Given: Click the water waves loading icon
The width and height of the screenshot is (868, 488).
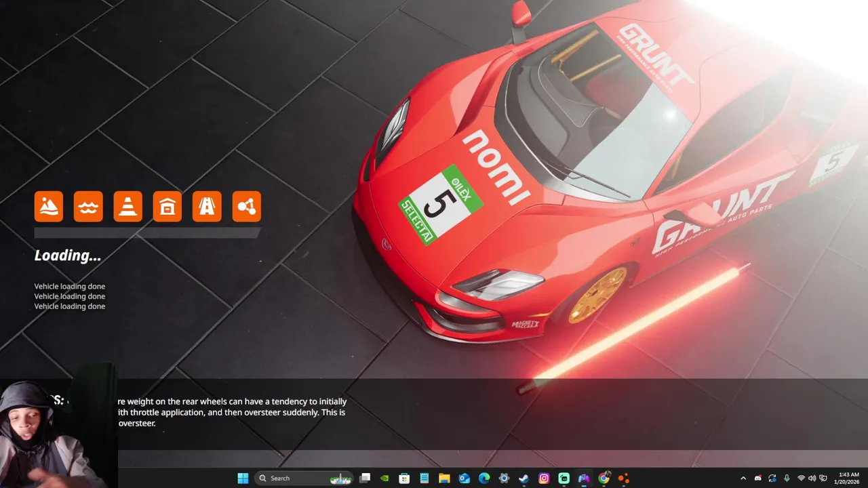Looking at the screenshot, I should coord(88,206).
